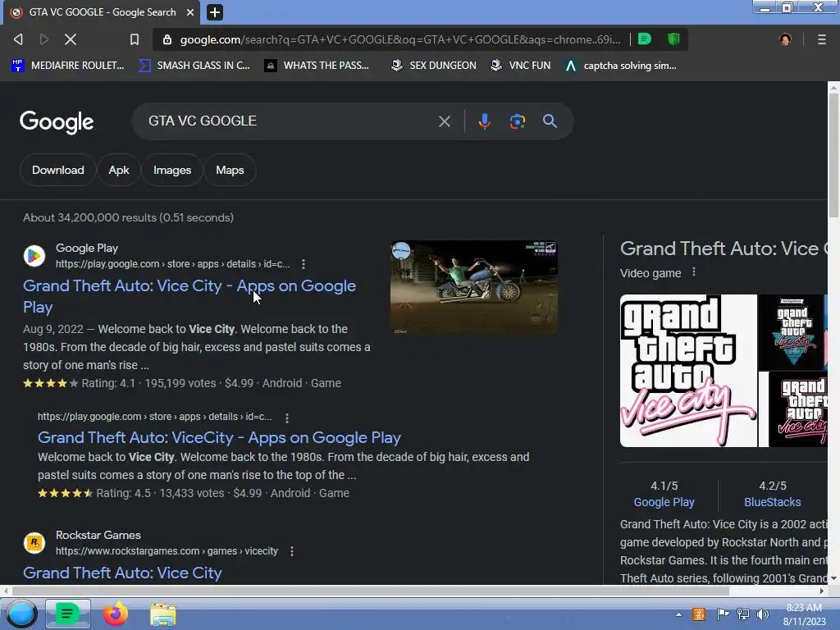Open a new browser tab
The image size is (840, 630).
[215, 11]
